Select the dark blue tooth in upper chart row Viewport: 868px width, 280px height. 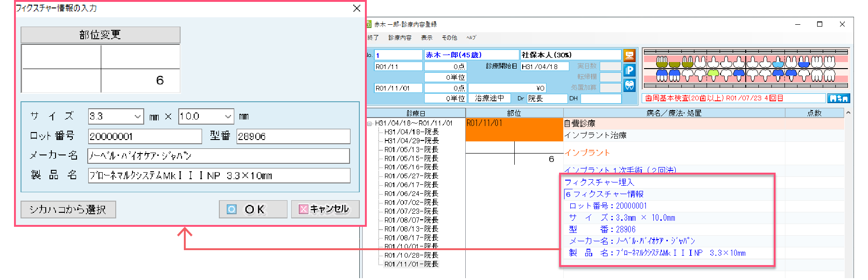(x=804, y=62)
